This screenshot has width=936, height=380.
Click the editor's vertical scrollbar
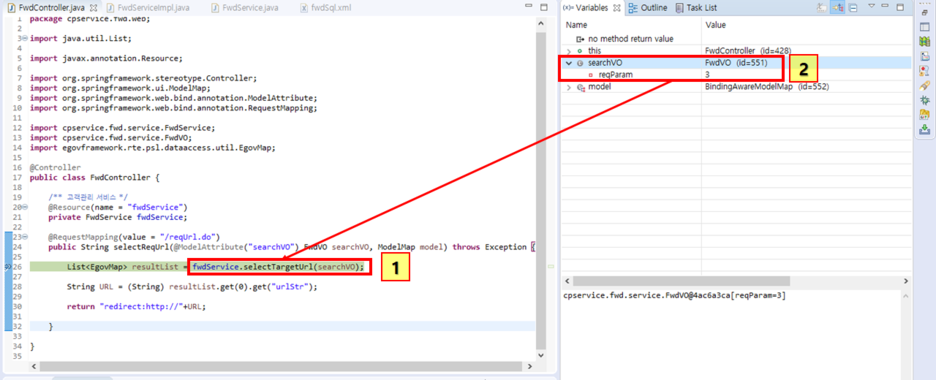[x=541, y=191]
